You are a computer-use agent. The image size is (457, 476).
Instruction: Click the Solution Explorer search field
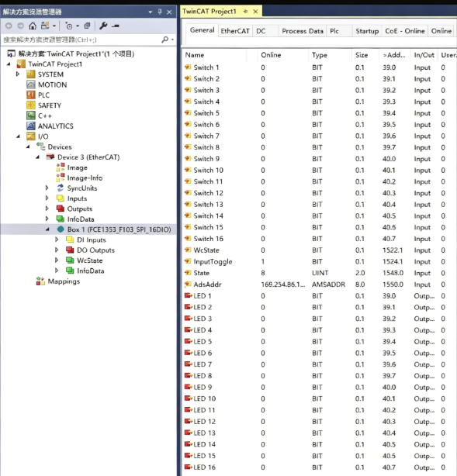[82, 40]
